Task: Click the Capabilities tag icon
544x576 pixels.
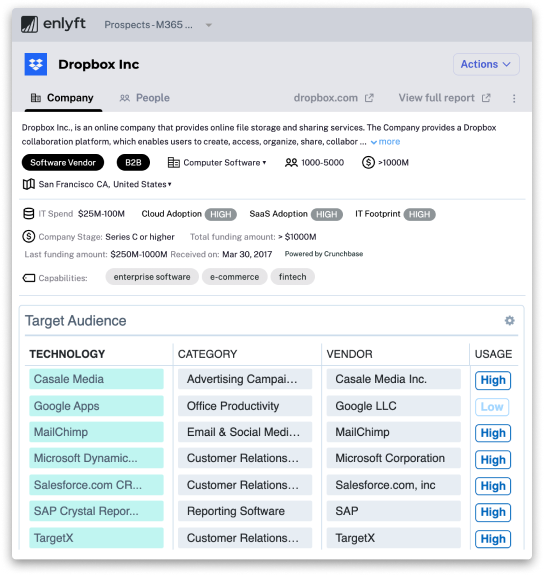Action: [x=29, y=278]
